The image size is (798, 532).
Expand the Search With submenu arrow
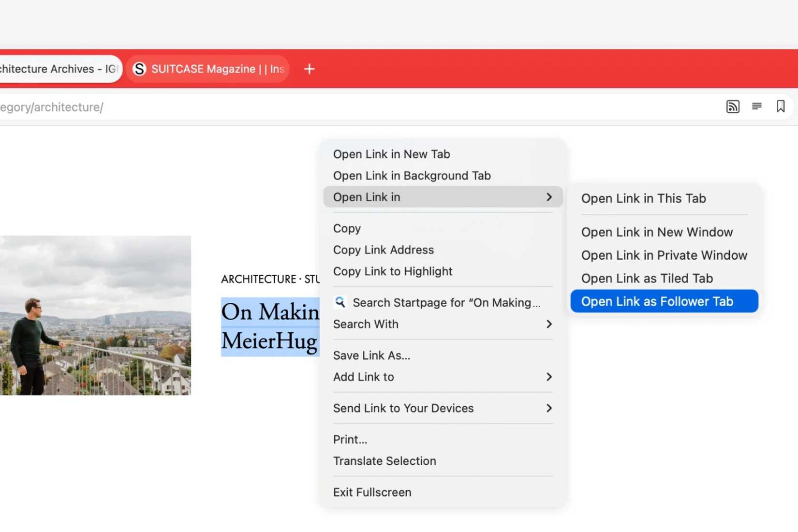click(548, 324)
